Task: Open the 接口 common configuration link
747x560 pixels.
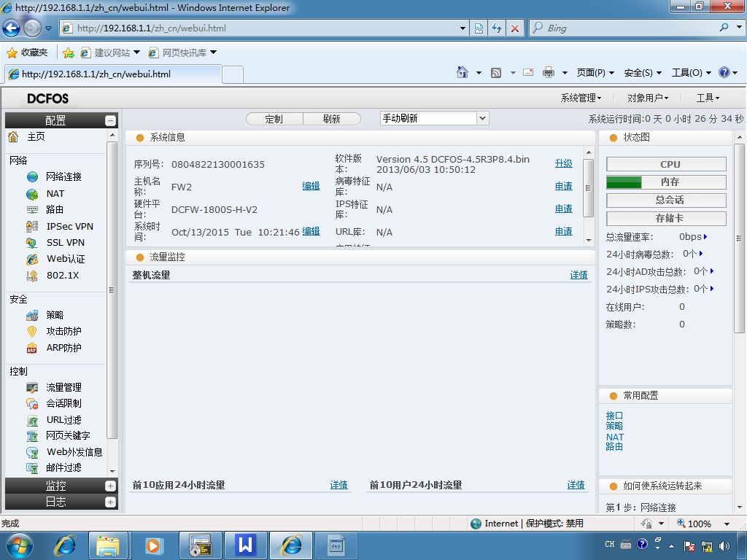Action: (614, 416)
